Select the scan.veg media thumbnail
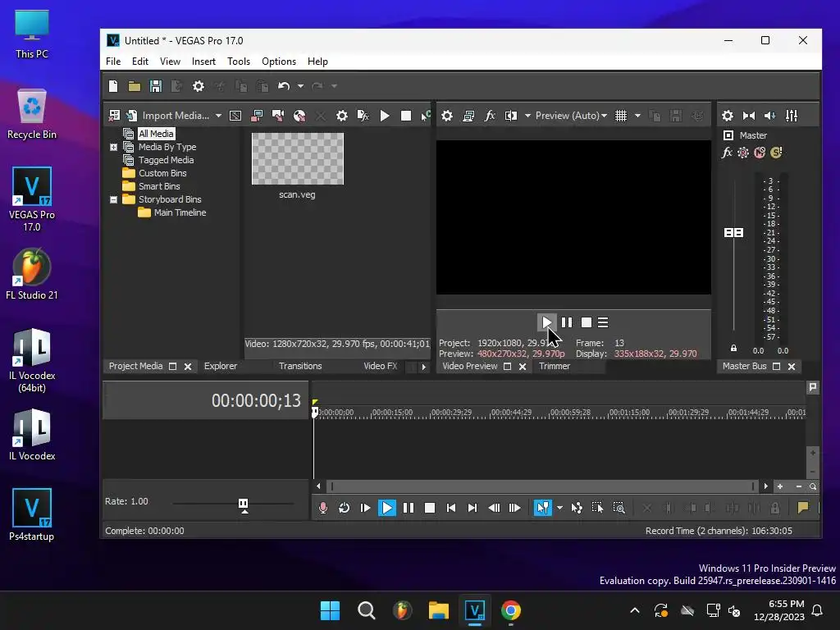 click(x=297, y=158)
